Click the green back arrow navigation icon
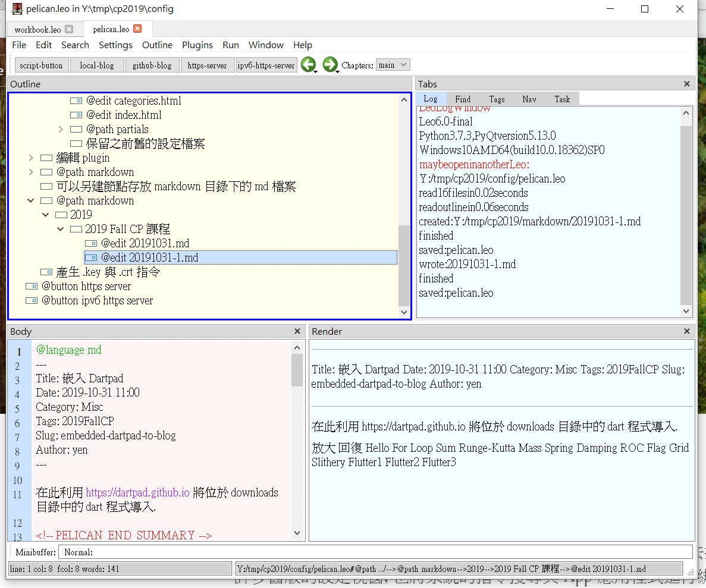Image resolution: width=706 pixels, height=588 pixels. [x=307, y=65]
